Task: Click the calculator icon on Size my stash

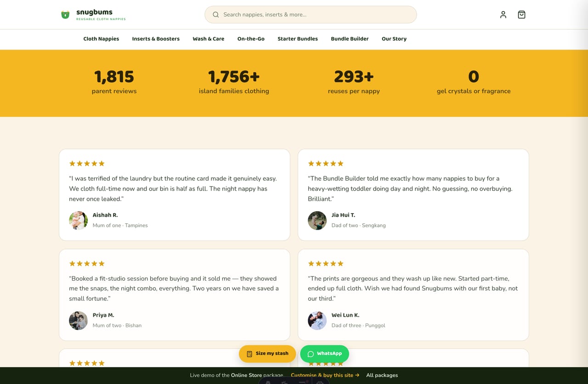Action: pos(249,354)
